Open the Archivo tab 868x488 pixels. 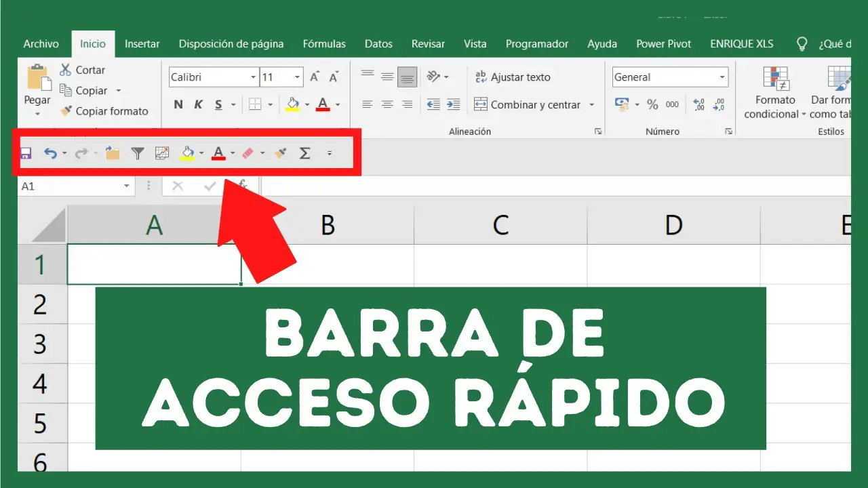41,44
